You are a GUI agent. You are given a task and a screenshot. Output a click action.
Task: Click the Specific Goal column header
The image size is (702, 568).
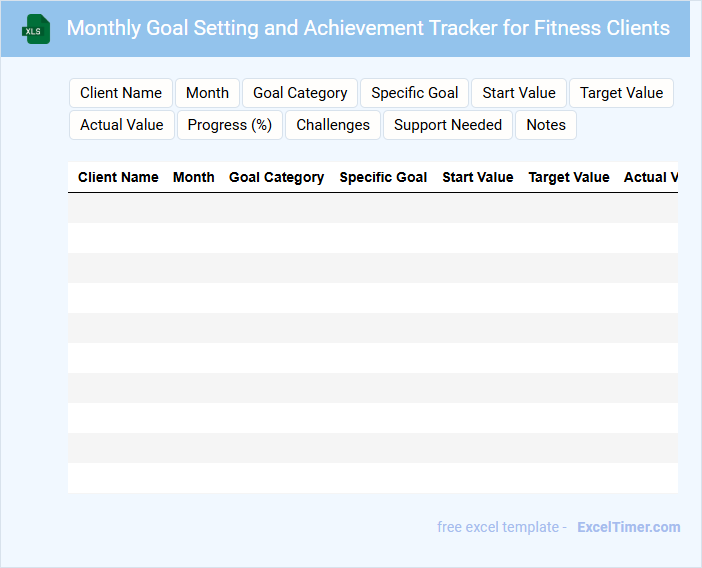383,177
